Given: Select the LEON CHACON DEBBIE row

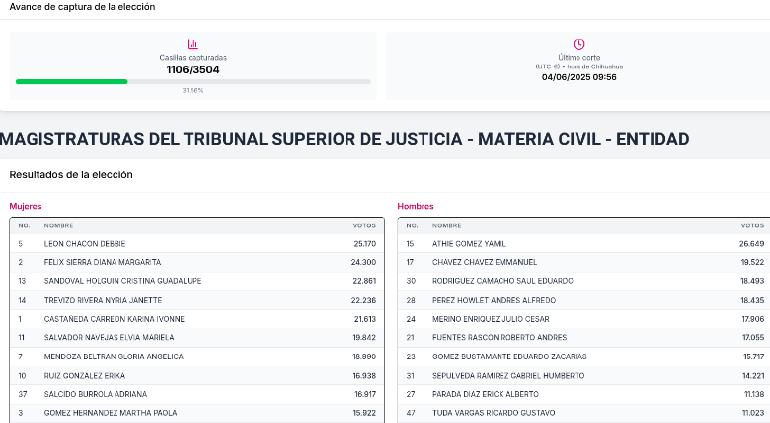Looking at the screenshot, I should click(197, 244).
